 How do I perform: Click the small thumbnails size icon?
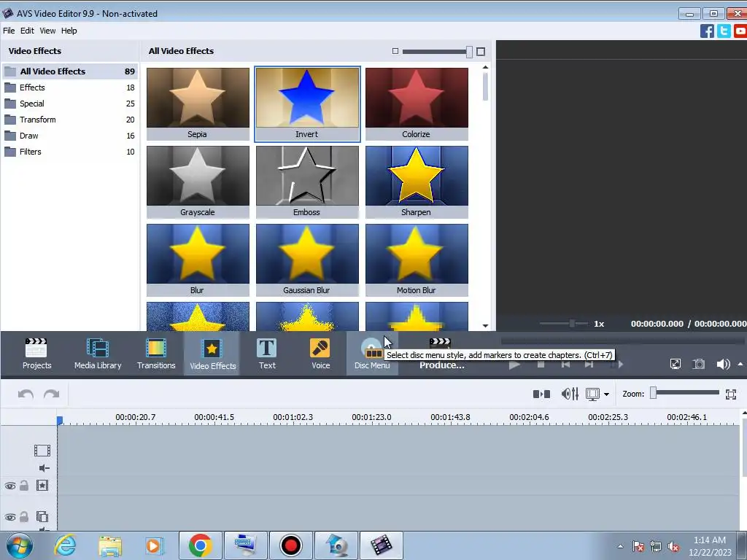pyautogui.click(x=395, y=51)
